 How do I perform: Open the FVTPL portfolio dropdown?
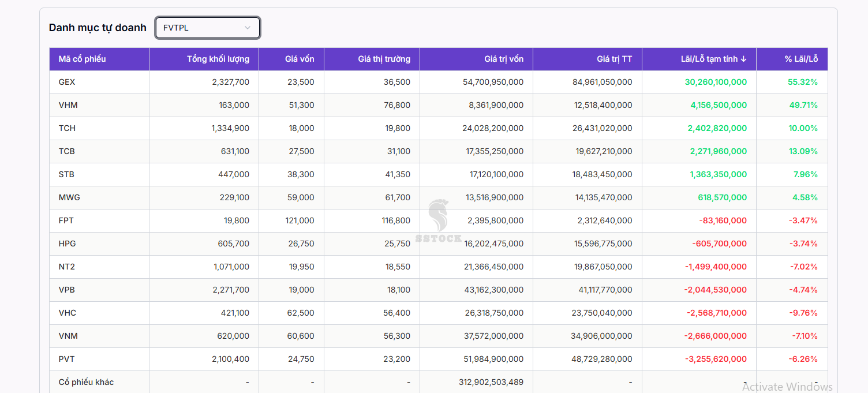click(x=207, y=28)
